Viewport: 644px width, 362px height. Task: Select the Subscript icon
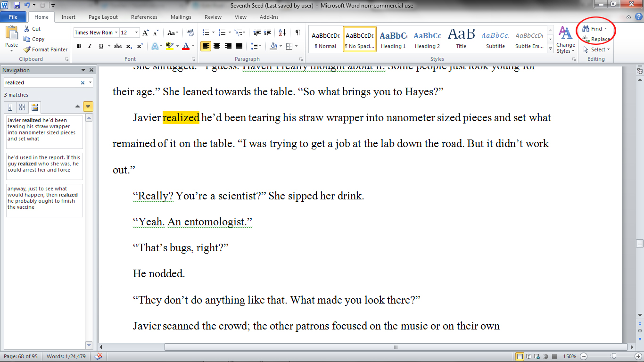130,46
